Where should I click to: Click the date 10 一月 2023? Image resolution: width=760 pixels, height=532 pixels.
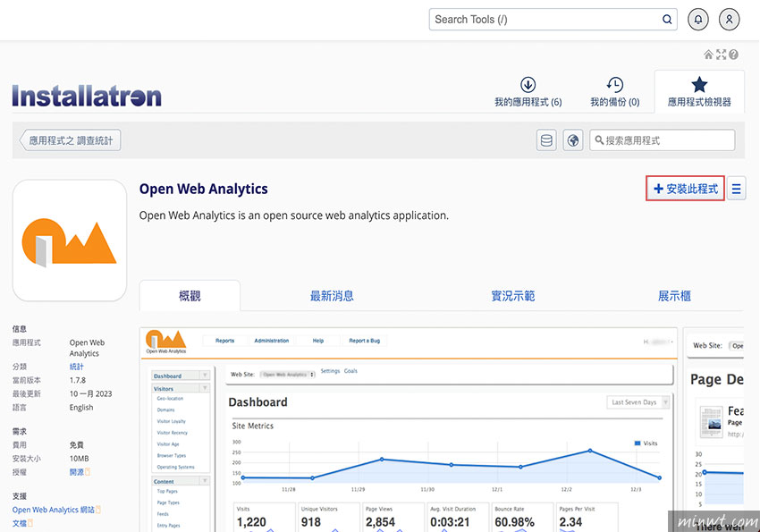point(90,394)
